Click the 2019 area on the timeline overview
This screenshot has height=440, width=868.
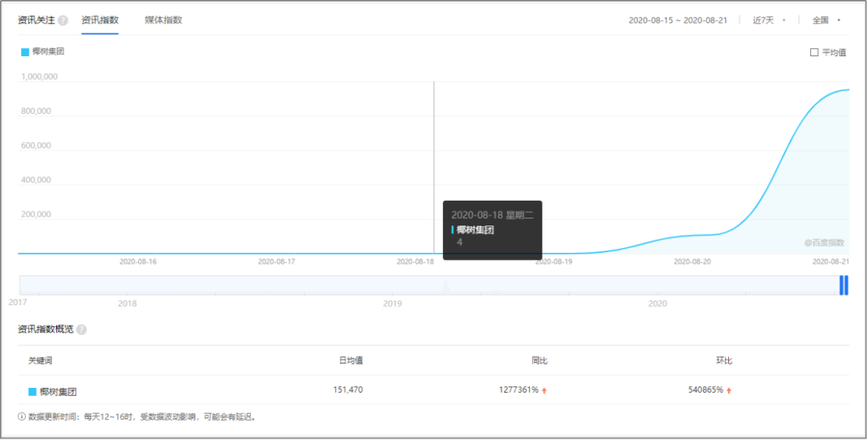pos(392,304)
